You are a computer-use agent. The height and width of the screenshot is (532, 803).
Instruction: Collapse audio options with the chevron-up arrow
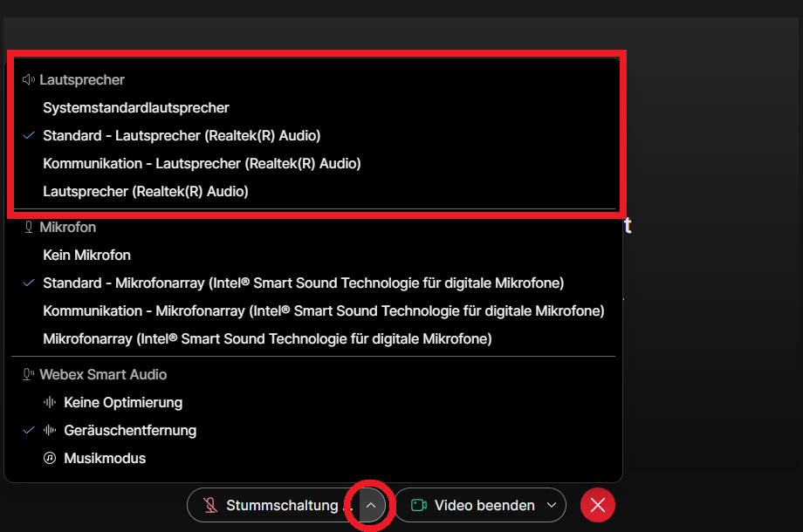point(371,505)
